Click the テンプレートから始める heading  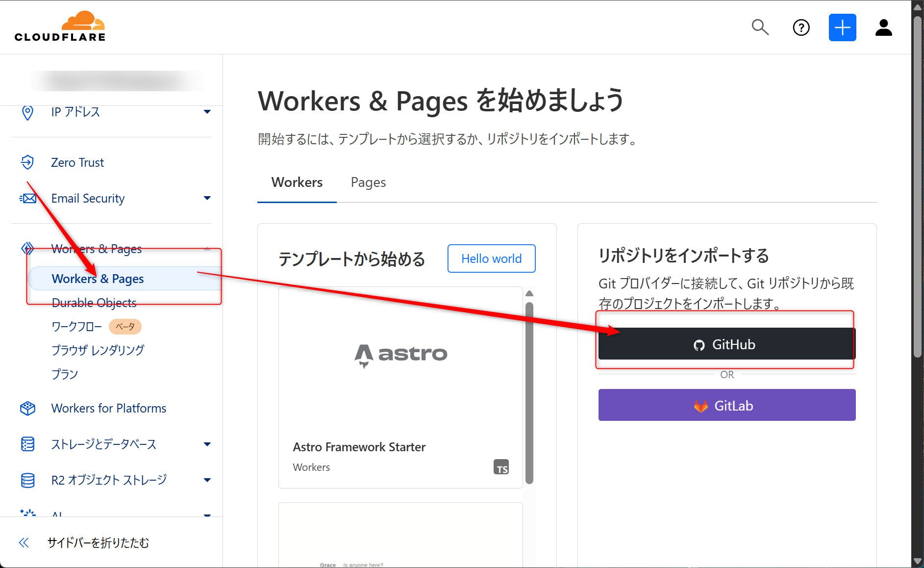click(x=352, y=259)
